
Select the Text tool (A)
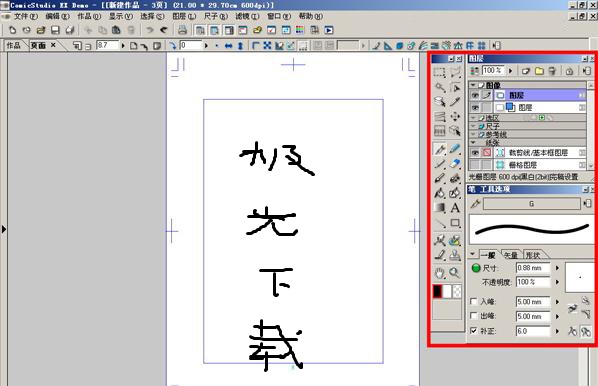(x=455, y=208)
